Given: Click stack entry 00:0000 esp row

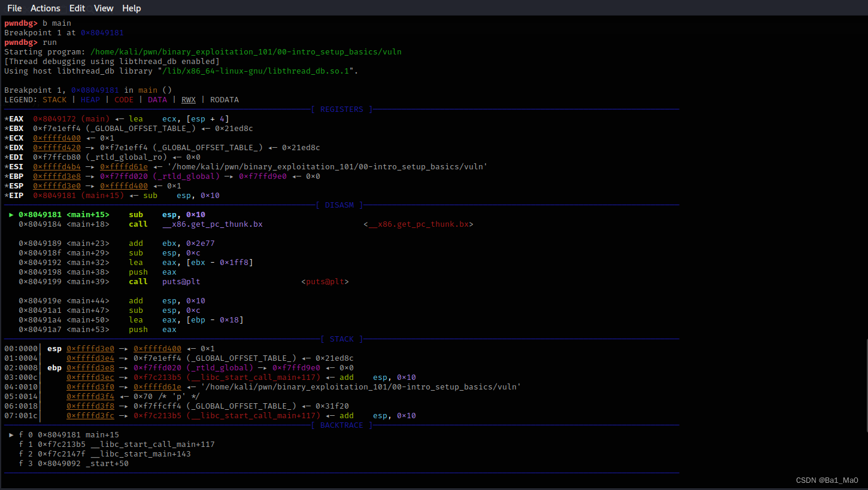Looking at the screenshot, I should coord(110,349).
